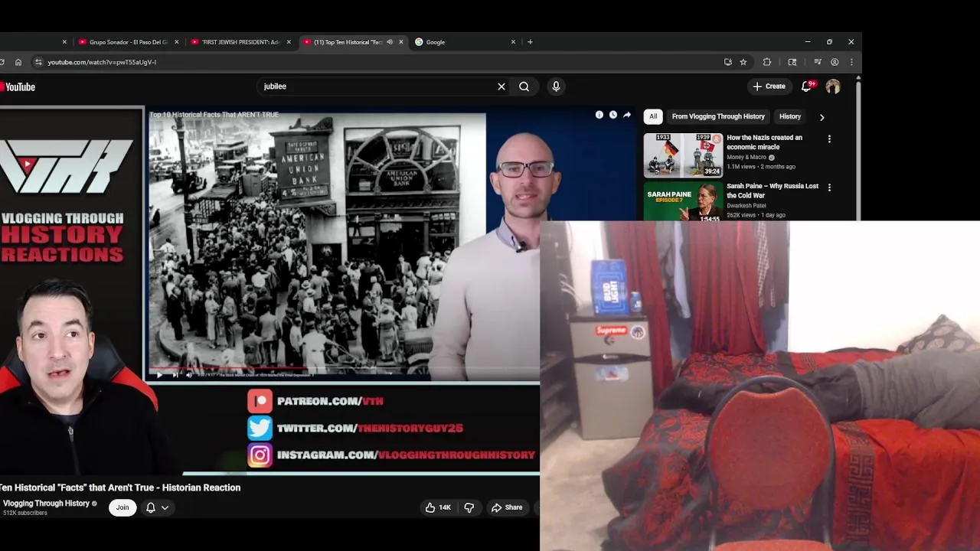Dislike the video
980x551 pixels.
469,507
